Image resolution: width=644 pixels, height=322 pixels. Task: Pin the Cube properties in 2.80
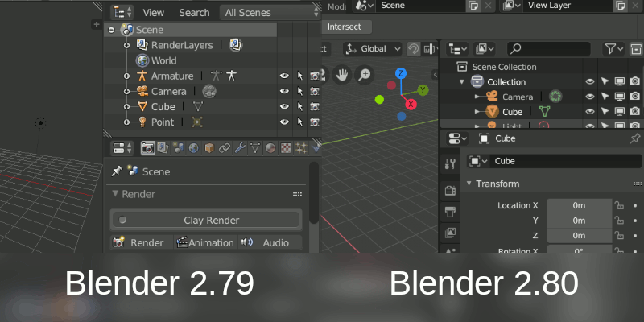click(x=634, y=138)
